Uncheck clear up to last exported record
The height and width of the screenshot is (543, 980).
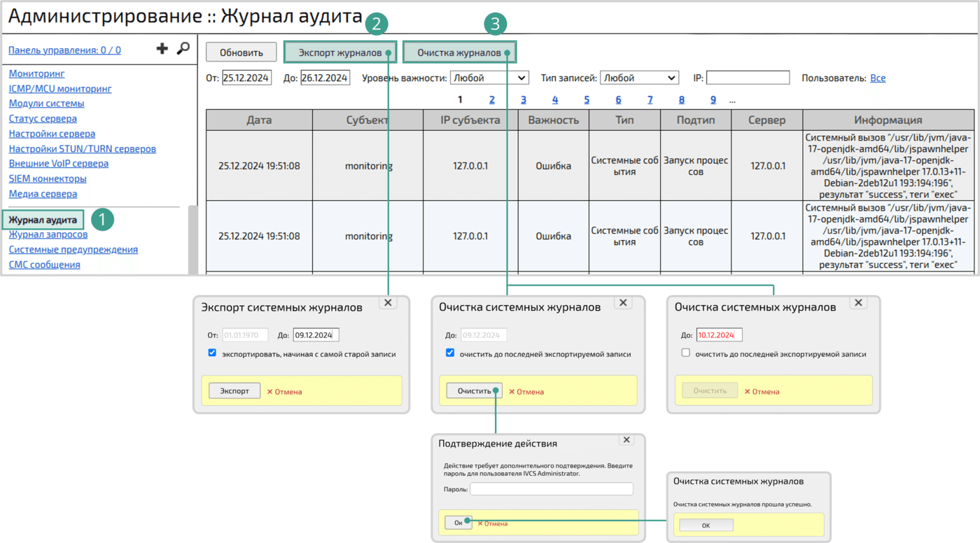[450, 353]
